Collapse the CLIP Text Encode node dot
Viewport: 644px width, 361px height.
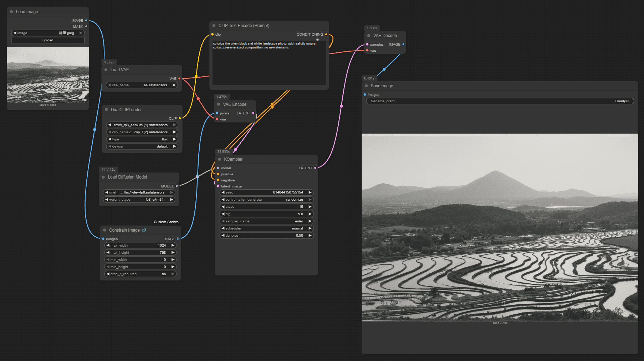tap(214, 26)
